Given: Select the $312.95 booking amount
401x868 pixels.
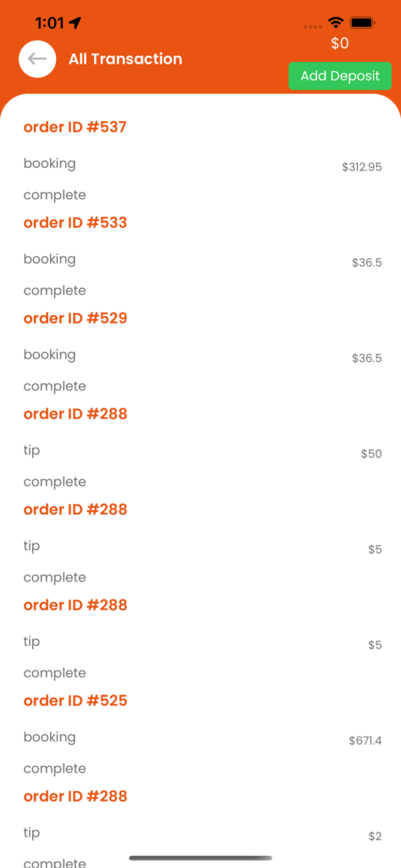Looking at the screenshot, I should (362, 167).
